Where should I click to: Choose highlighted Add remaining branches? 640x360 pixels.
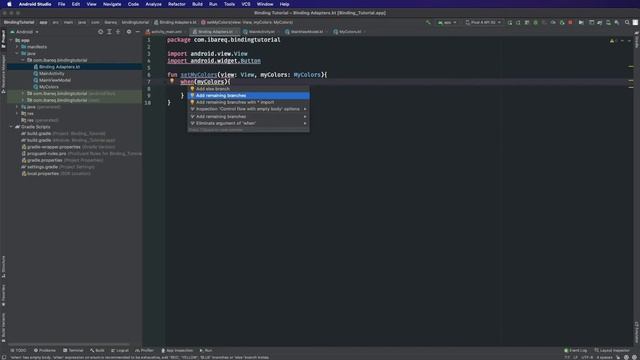coord(248,96)
